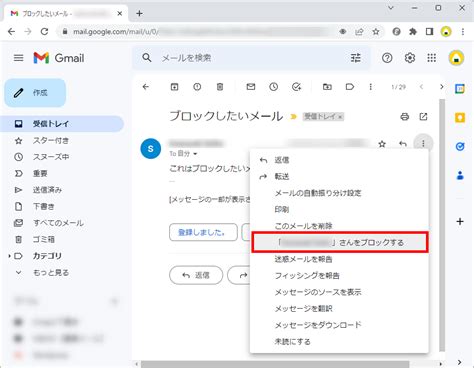This screenshot has width=474, height=368.
Task: Select メッセージのソースを表示 menu entry
Action: click(x=339, y=292)
